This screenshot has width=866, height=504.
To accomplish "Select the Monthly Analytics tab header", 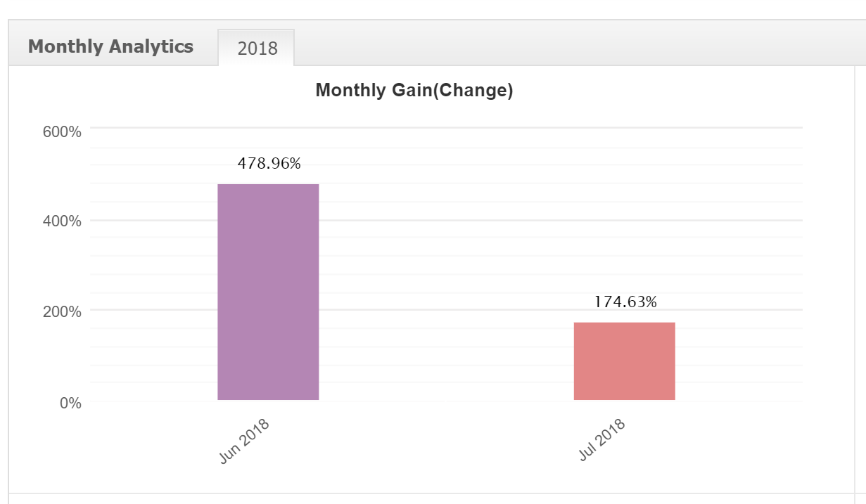I will tap(110, 47).
